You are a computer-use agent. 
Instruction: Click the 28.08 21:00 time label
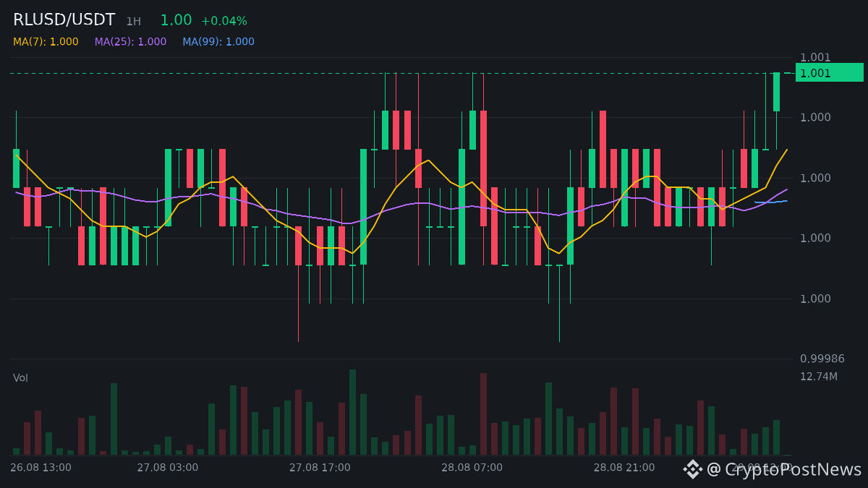click(x=624, y=468)
